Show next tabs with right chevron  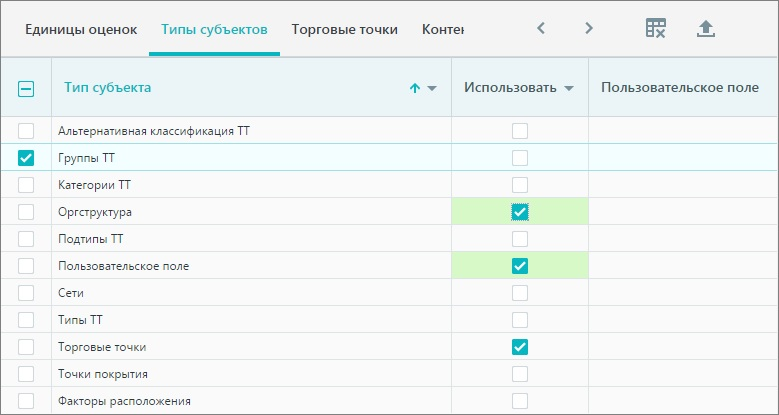(x=589, y=28)
